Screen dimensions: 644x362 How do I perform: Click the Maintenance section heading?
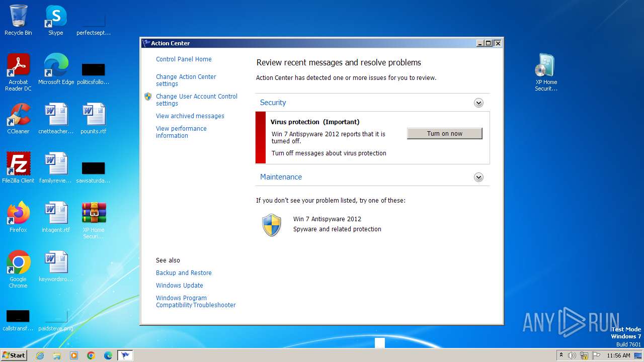(x=281, y=177)
